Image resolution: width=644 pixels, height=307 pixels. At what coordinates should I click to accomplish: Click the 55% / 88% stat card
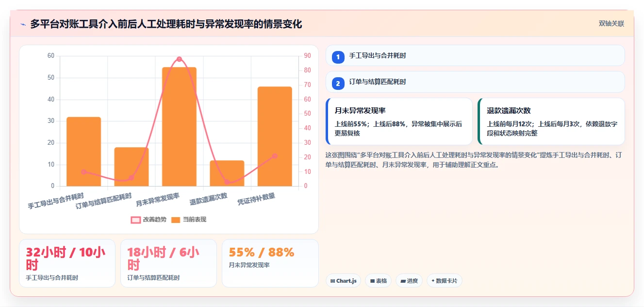pyautogui.click(x=270, y=263)
